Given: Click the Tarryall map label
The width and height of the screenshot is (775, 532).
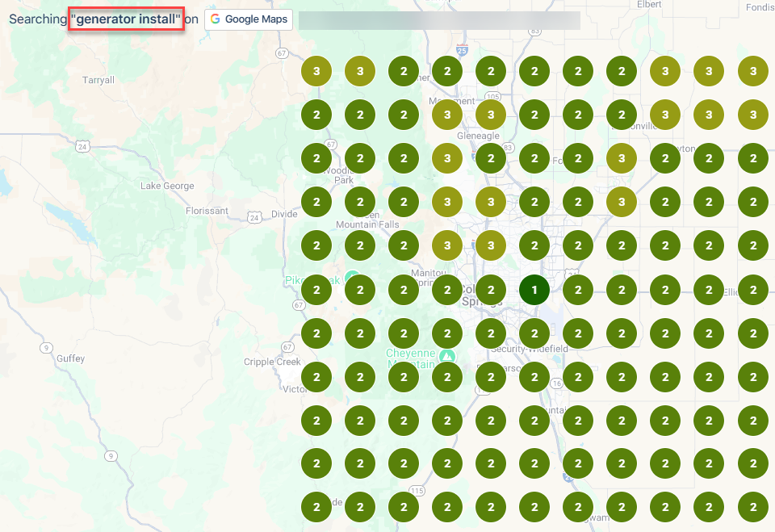Looking at the screenshot, I should (x=98, y=80).
